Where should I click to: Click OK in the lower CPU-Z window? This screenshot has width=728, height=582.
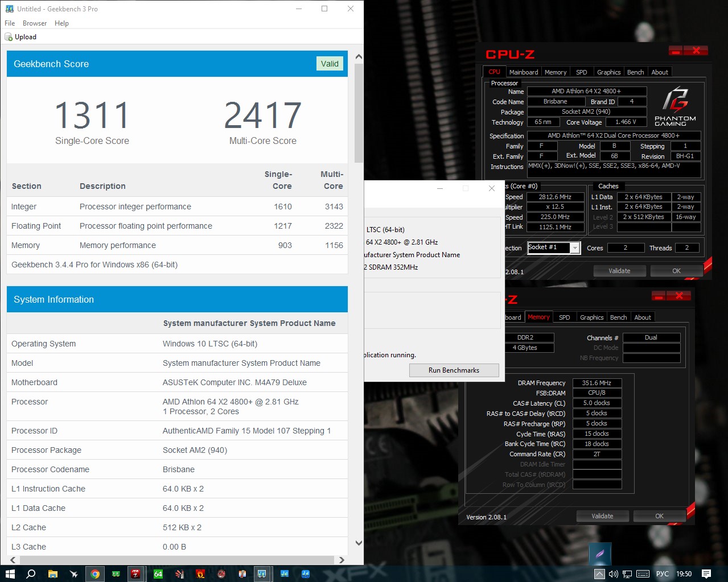[659, 516]
